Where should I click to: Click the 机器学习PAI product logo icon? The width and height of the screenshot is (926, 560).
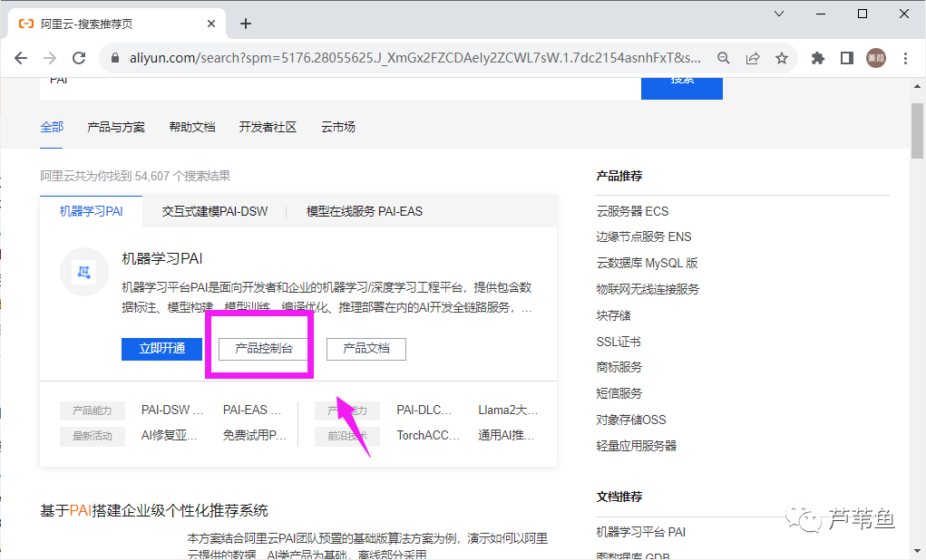[x=83, y=272]
